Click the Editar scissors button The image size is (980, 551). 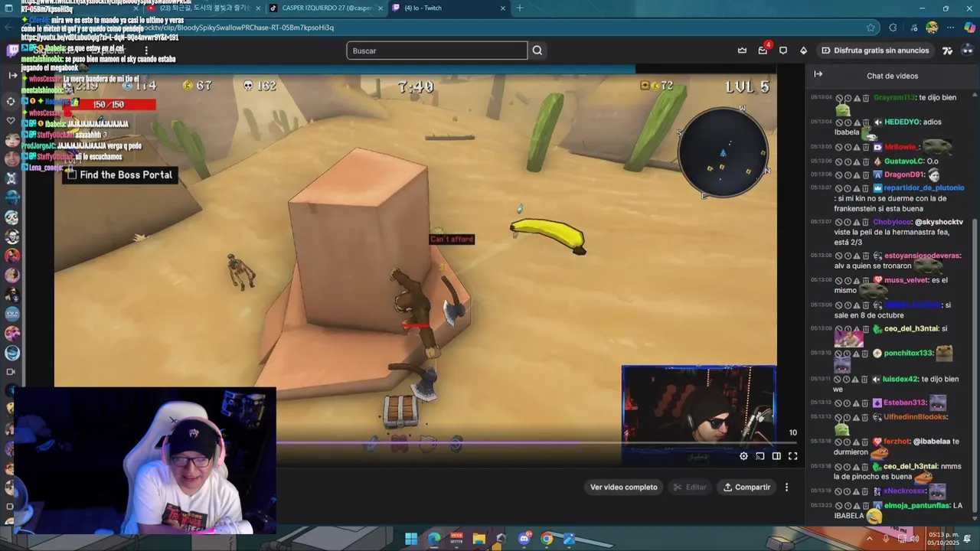tap(690, 487)
